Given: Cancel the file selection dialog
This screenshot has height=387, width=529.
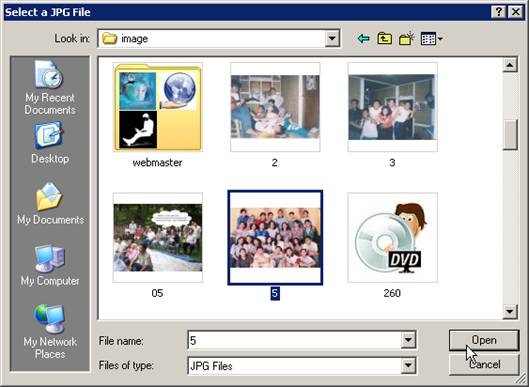Looking at the screenshot, I should (484, 365).
